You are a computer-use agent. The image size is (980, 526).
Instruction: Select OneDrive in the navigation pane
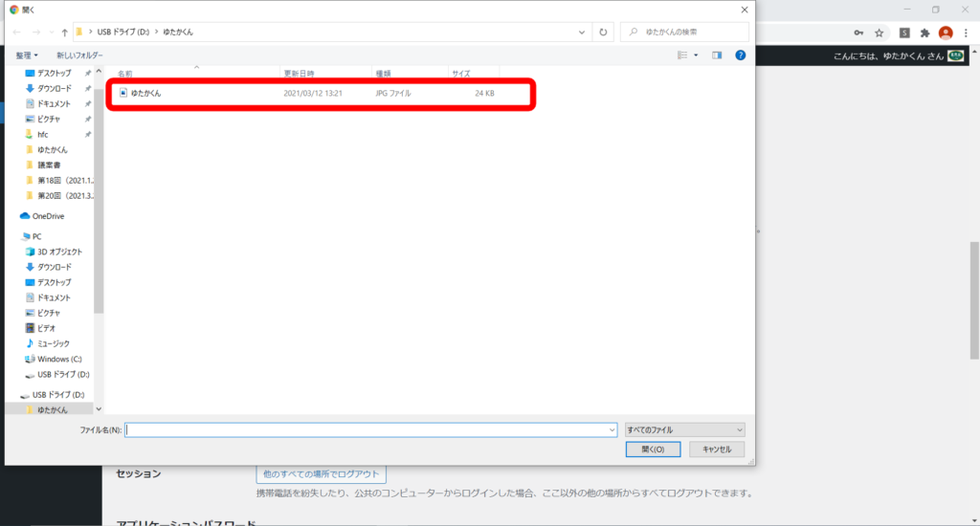(x=48, y=216)
